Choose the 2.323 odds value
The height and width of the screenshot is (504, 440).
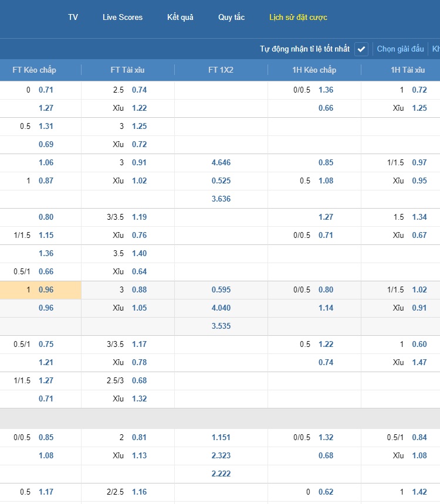(x=221, y=456)
